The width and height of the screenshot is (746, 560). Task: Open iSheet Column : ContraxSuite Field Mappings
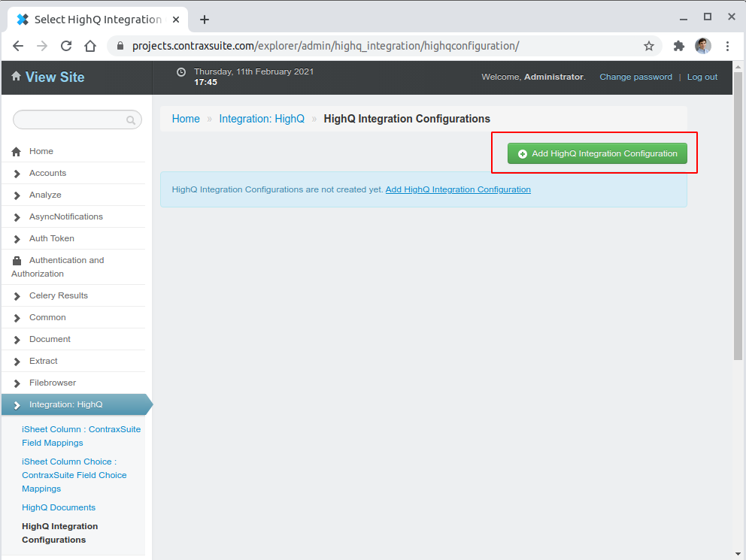tap(81, 436)
